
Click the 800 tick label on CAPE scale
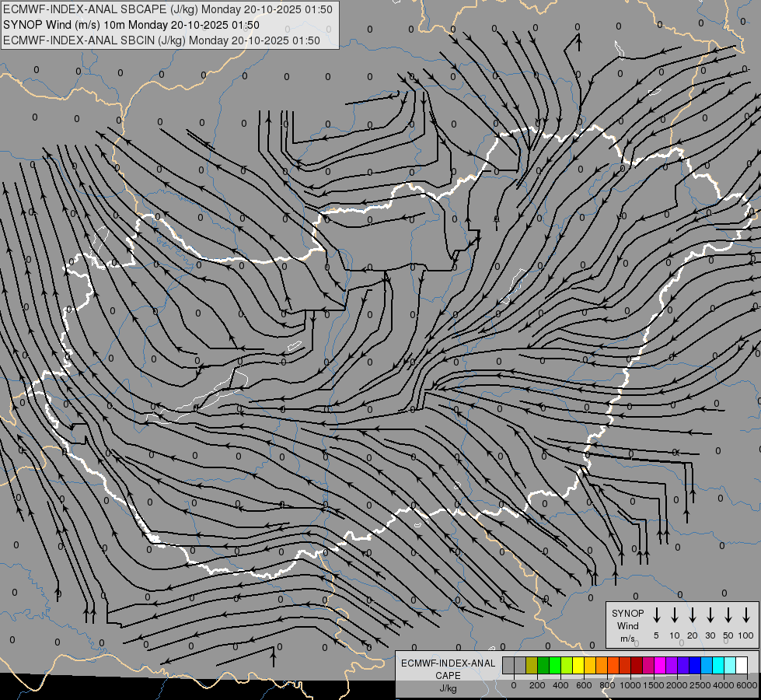(607, 685)
